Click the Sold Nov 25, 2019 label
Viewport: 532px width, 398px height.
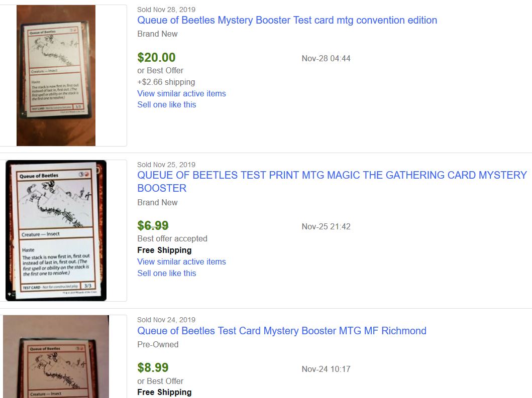[x=166, y=165]
